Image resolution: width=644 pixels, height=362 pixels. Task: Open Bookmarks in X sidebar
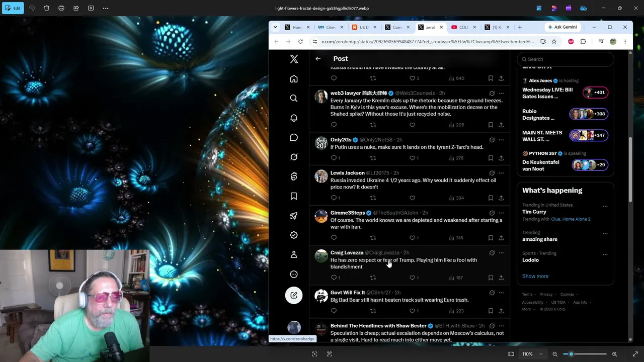pos(294,197)
